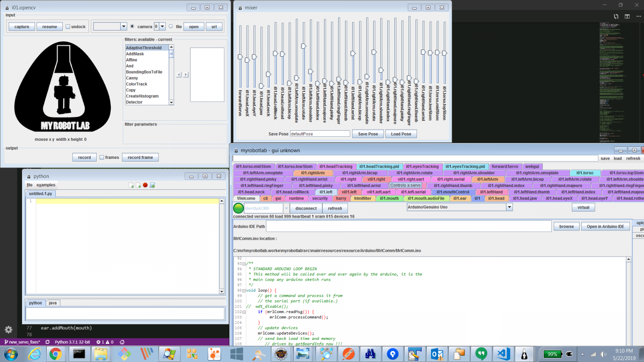Open the settings gear in the editor sidebar
The width and height of the screenshot is (644, 362).
(x=8, y=330)
